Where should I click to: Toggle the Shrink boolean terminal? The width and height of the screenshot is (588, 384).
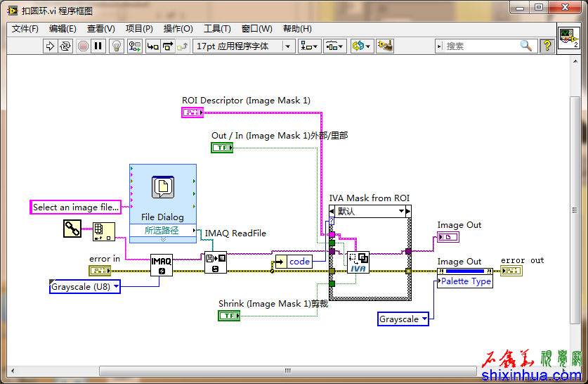pyautogui.click(x=228, y=316)
